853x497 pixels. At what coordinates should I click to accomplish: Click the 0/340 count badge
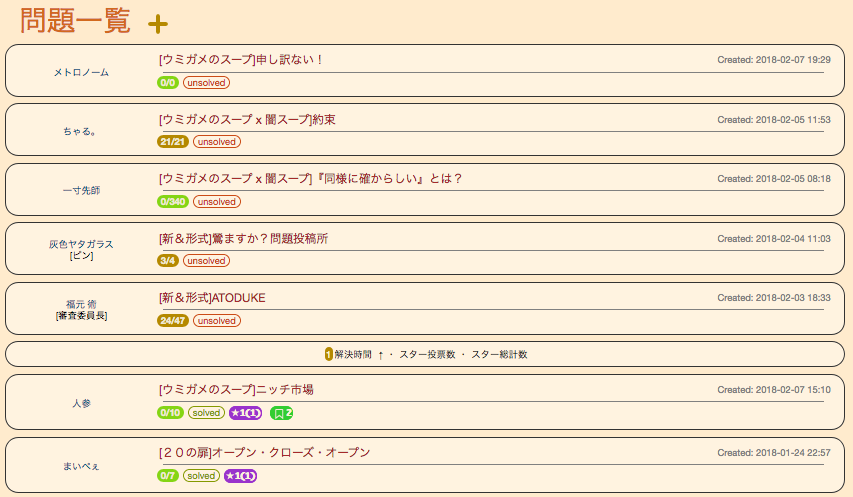pos(172,202)
